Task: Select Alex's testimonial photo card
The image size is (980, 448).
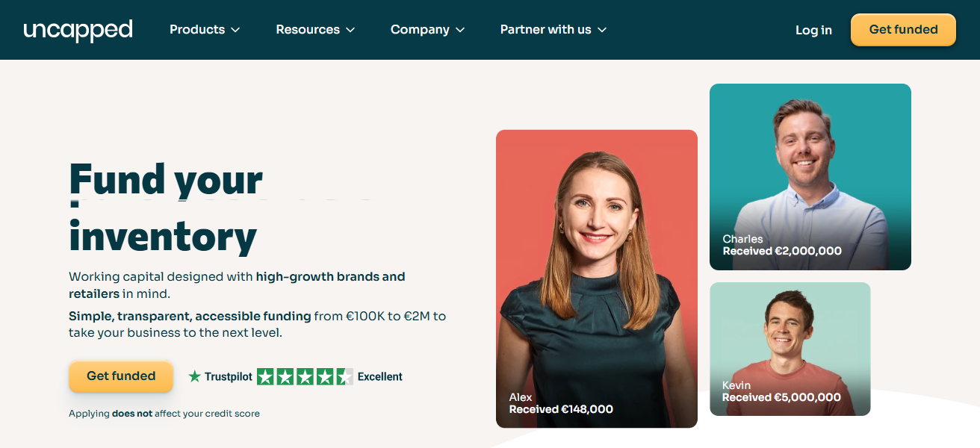Action: point(596,279)
